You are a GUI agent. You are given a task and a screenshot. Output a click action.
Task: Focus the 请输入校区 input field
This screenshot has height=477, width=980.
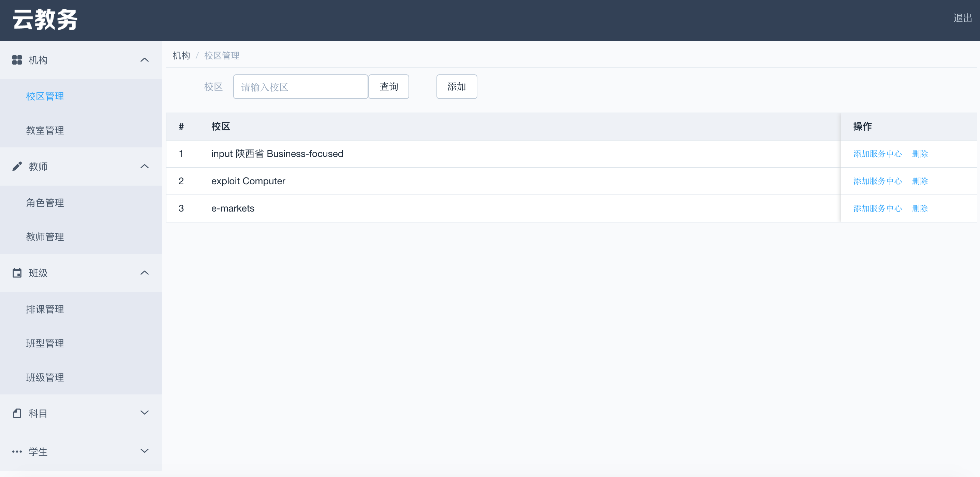coord(300,87)
